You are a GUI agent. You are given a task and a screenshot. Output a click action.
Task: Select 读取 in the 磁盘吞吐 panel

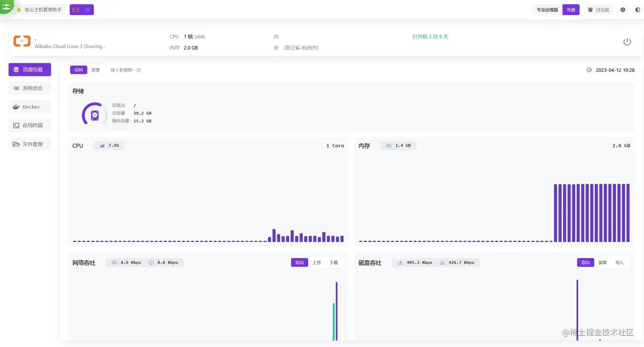click(x=602, y=263)
